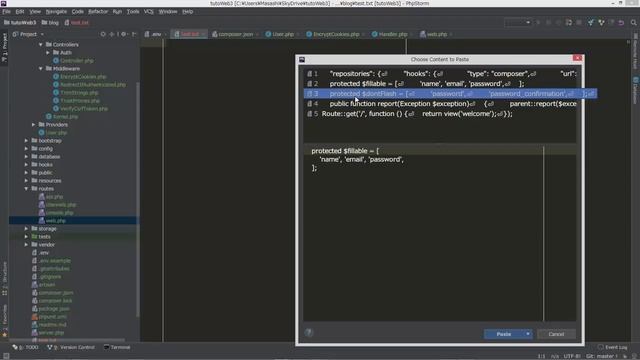Screen dimensions: 640x360
Task: Open the Code menu
Action: click(78, 11)
